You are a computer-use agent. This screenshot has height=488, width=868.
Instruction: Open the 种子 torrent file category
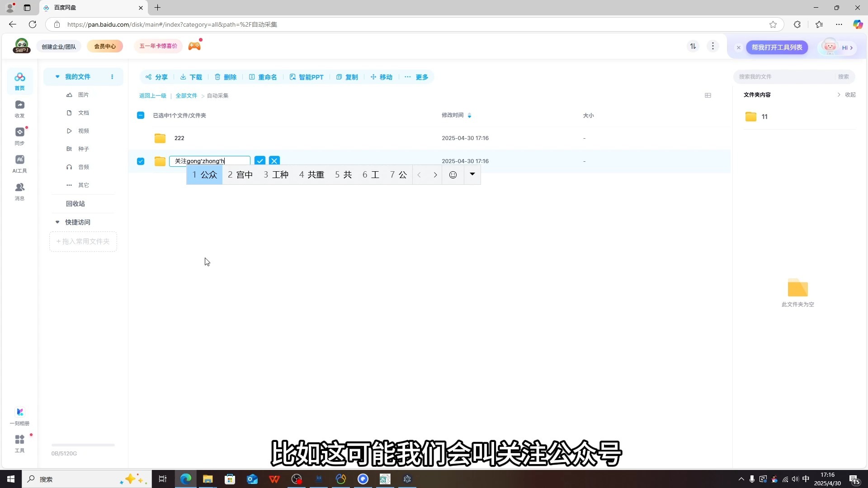(84, 149)
